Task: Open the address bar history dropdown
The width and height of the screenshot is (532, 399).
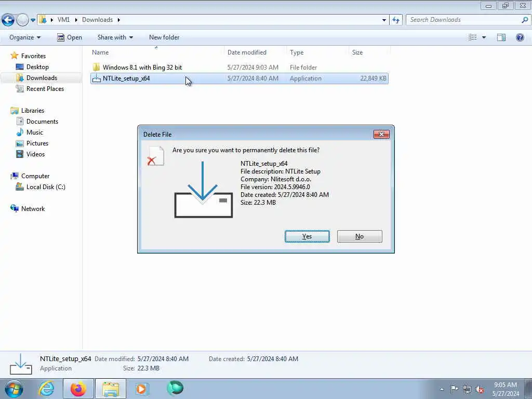Action: (x=384, y=20)
